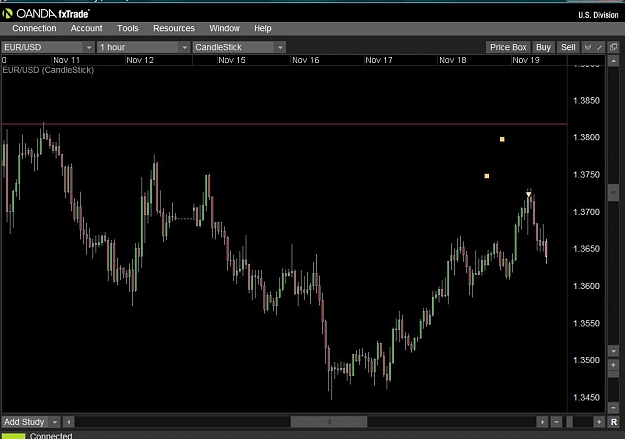Expand the EUR/USD currency pair dropdown
The height and width of the screenshot is (439, 625).
(89, 47)
